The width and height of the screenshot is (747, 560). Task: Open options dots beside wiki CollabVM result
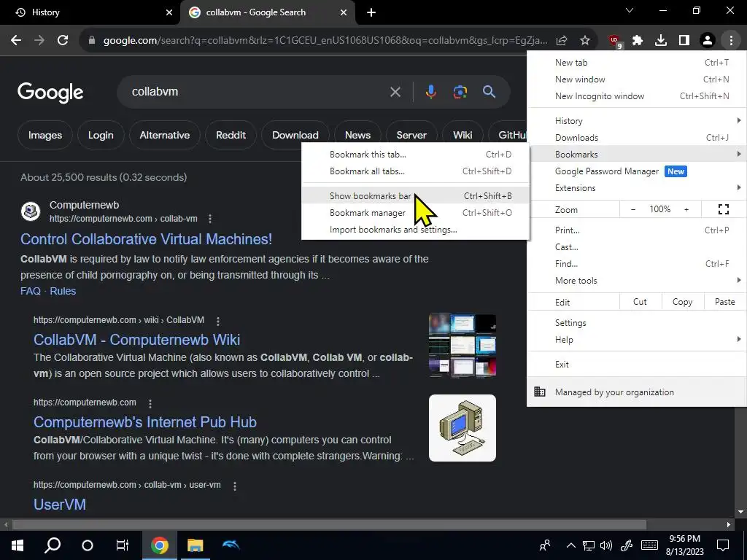click(217, 322)
